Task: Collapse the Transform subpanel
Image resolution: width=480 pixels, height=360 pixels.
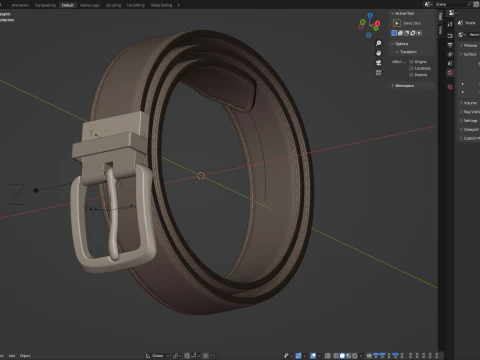Action: click(x=397, y=52)
